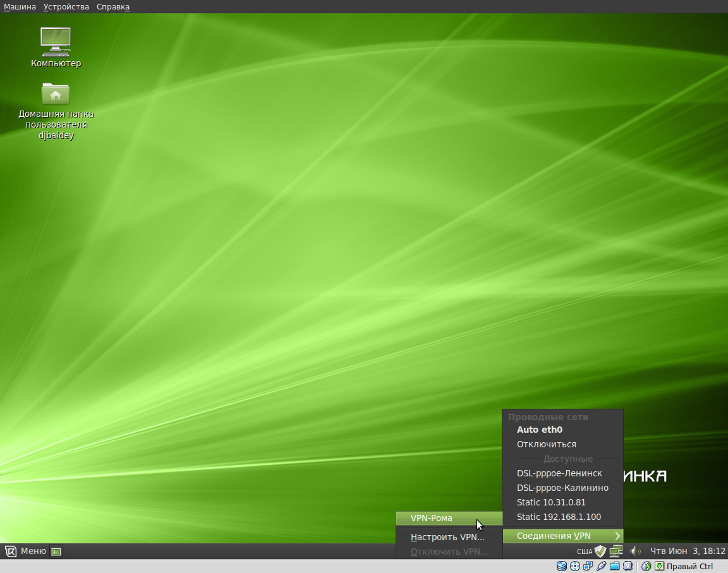Select the Static 10.31.0.81 connection
This screenshot has width=728, height=573.
(x=551, y=502)
